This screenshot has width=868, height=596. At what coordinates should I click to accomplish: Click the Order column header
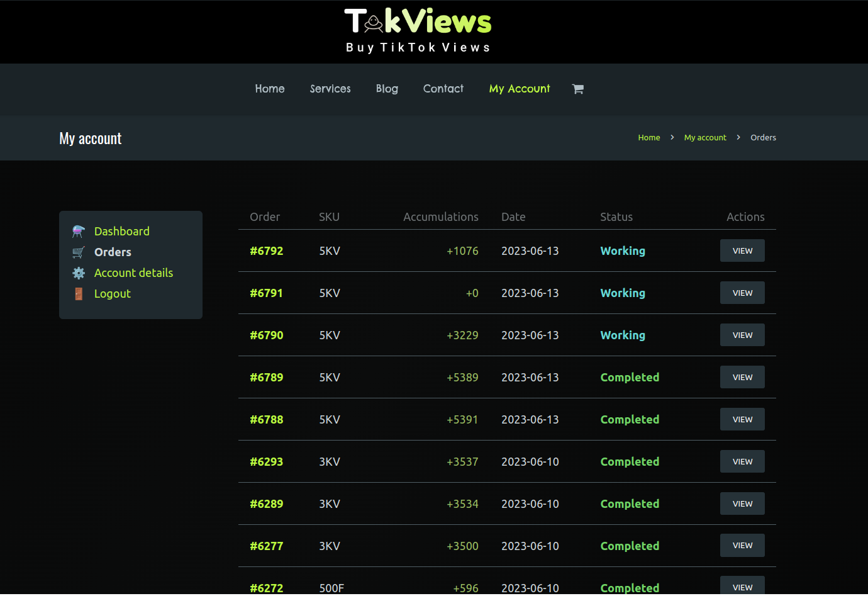coord(265,217)
